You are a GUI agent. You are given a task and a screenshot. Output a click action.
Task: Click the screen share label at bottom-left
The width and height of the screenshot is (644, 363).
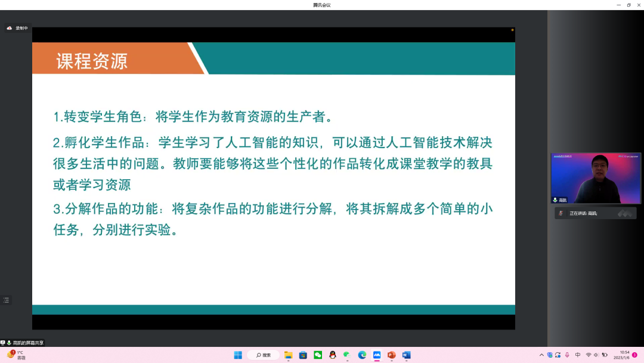[24, 343]
